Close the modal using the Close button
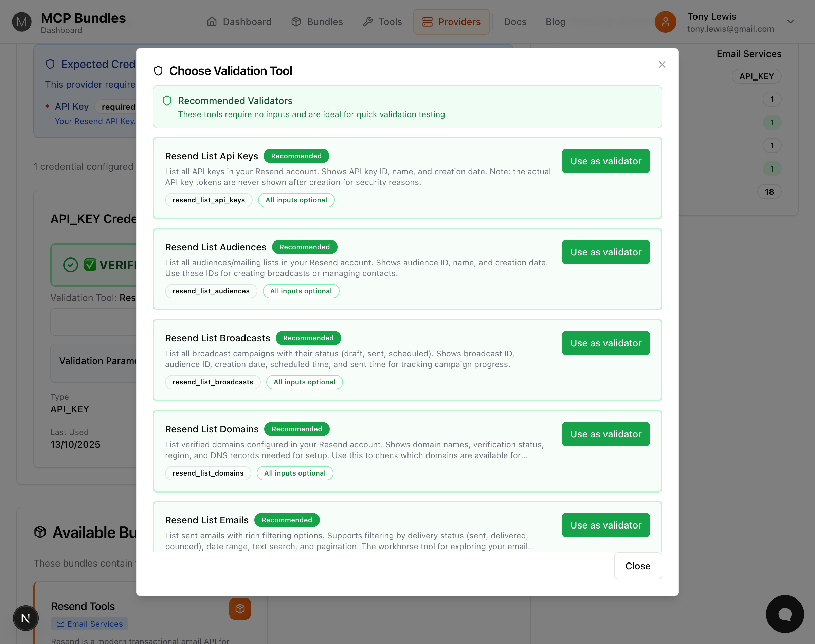The height and width of the screenshot is (644, 815). pos(637,566)
